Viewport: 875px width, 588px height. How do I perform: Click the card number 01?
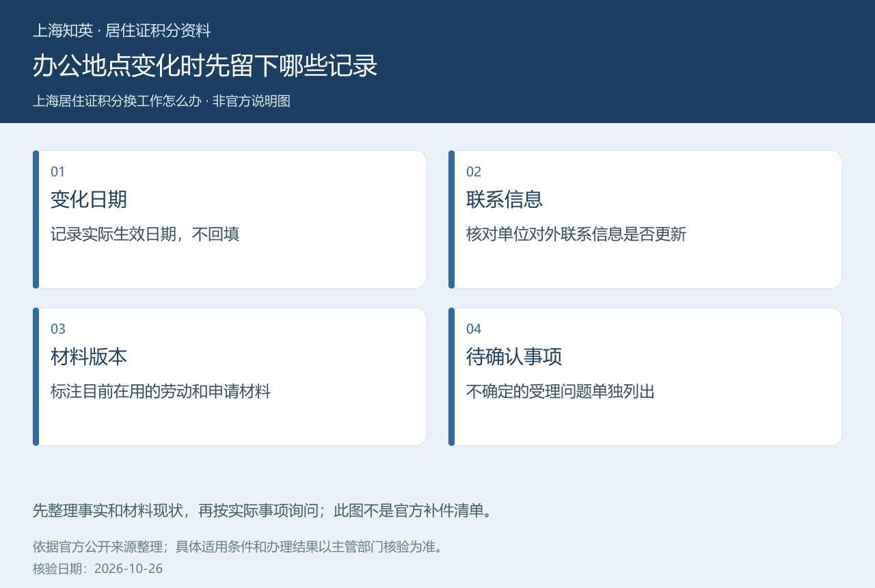pyautogui.click(x=58, y=172)
